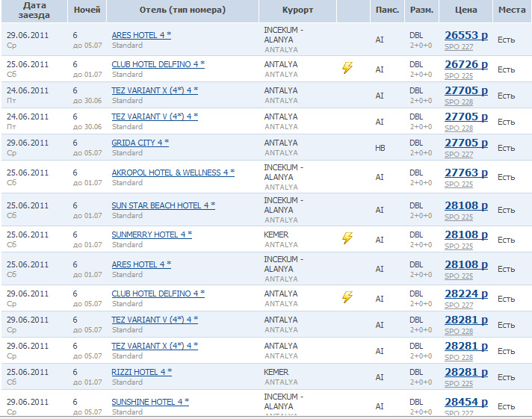The height and width of the screenshot is (419, 532).
Task: Open SUNSHINE HOTEL 4* link
Action: click(x=150, y=402)
